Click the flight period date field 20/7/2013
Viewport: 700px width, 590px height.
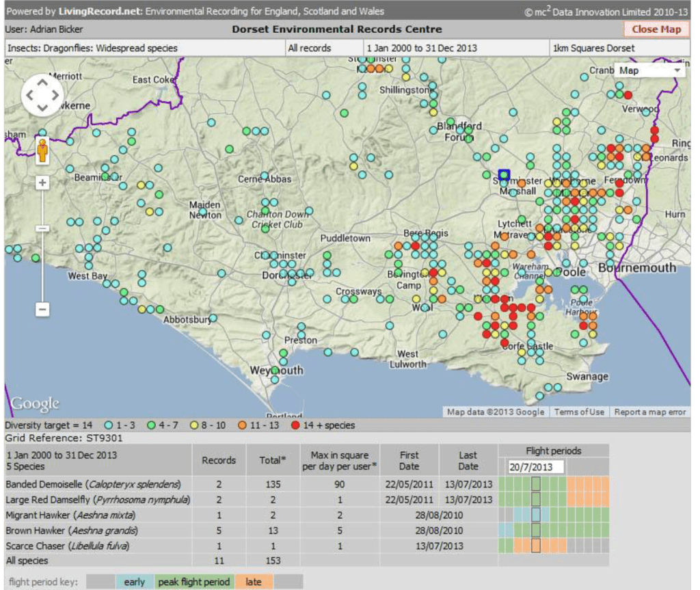tap(535, 467)
